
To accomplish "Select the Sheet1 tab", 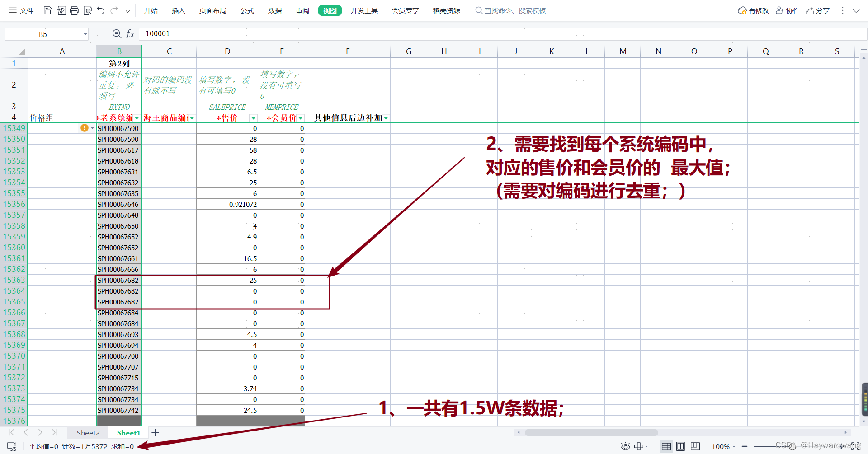I will tap(128, 433).
